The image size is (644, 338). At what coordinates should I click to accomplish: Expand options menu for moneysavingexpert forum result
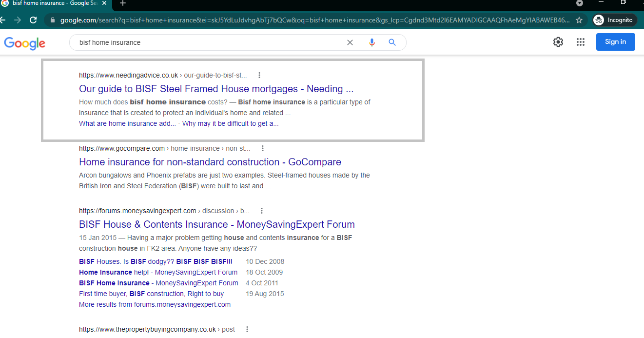[x=262, y=211]
